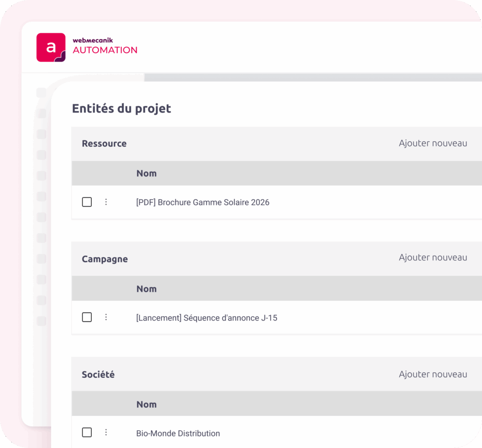Open the actions menu for Séquence d'annonce J-15
Screen dimensions: 482x448
(106, 317)
